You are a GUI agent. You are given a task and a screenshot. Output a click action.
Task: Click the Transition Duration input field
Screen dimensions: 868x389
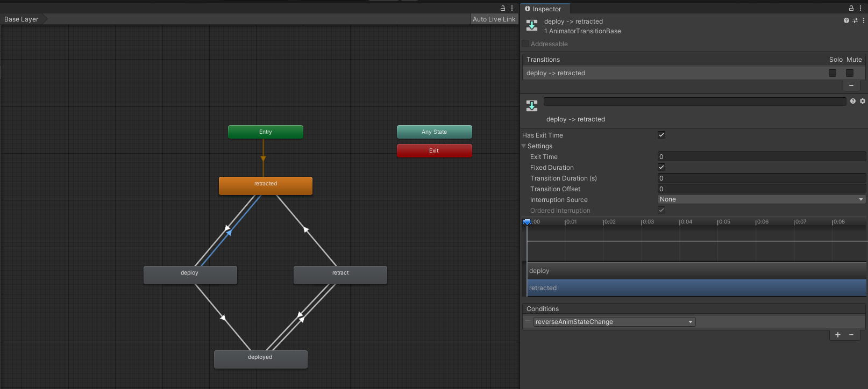point(762,178)
